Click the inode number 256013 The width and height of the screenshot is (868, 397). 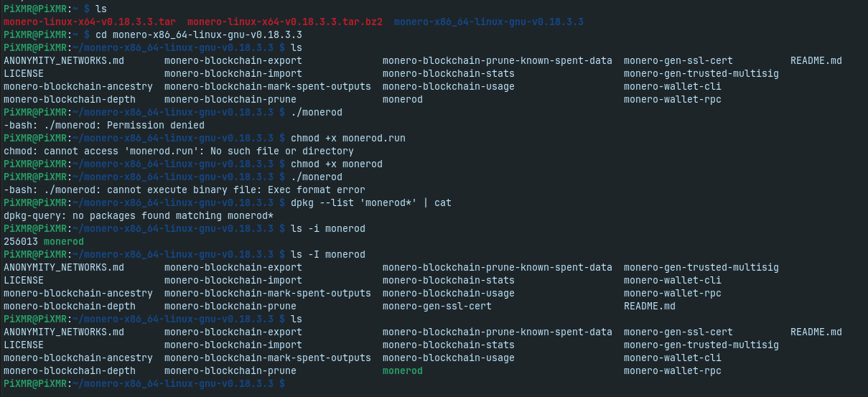point(20,242)
